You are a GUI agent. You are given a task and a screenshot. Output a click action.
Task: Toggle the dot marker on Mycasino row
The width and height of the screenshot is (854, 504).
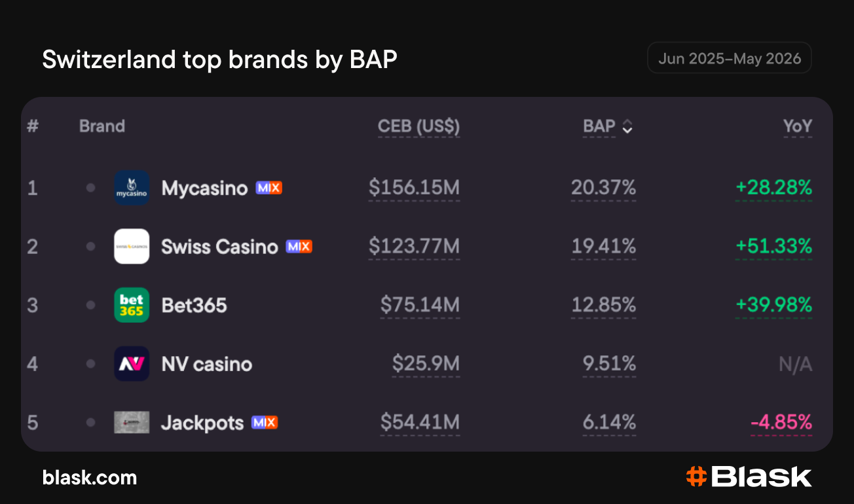pyautogui.click(x=90, y=188)
